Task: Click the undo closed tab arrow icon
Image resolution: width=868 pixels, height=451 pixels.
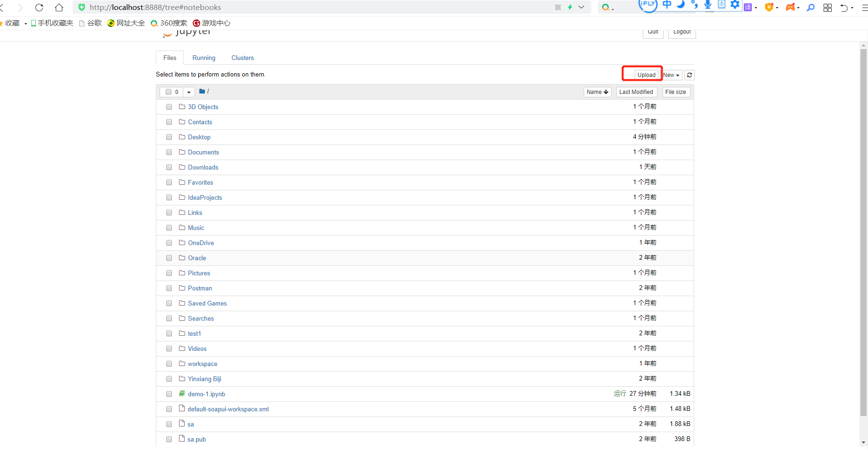Action: (x=844, y=8)
